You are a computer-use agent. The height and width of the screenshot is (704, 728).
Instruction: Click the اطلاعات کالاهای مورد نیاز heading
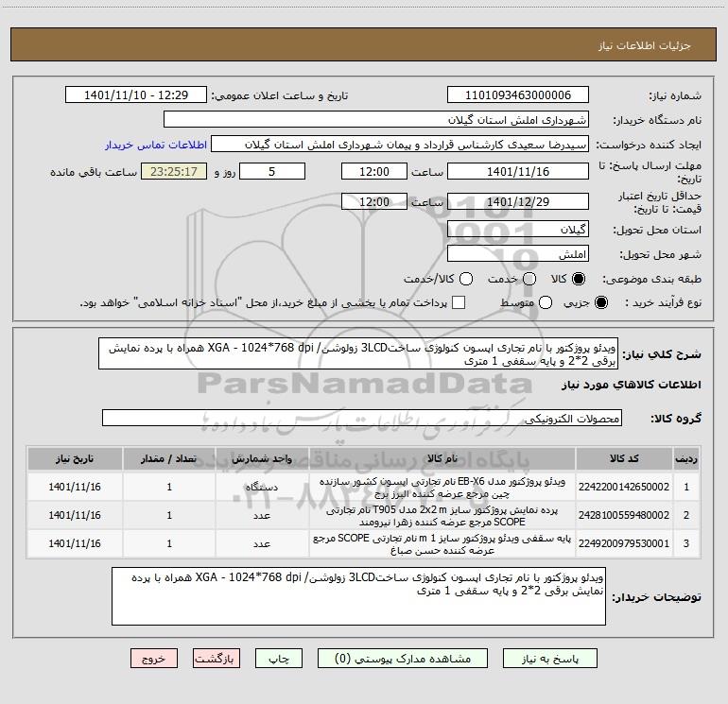click(x=632, y=385)
